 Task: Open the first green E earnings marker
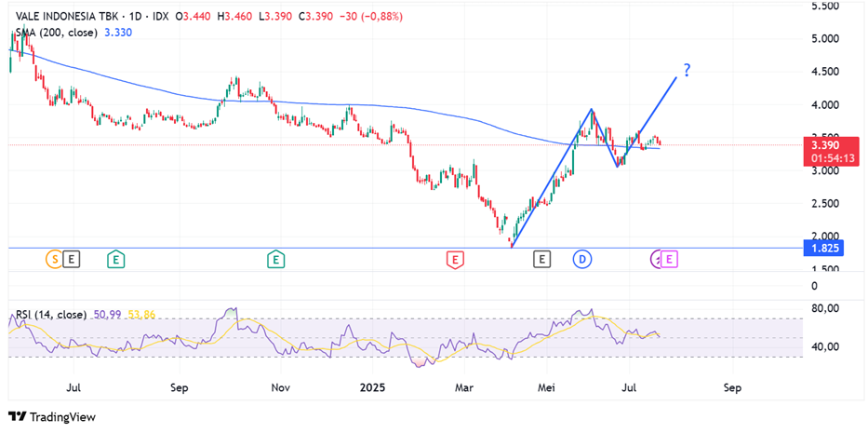tap(115, 259)
